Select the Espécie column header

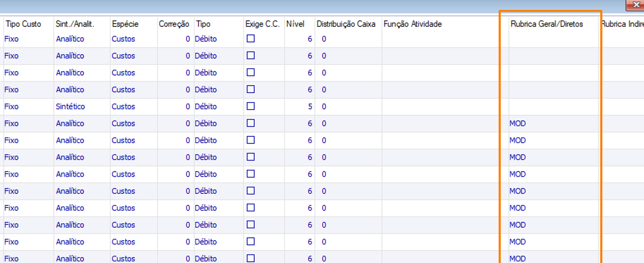tap(125, 24)
